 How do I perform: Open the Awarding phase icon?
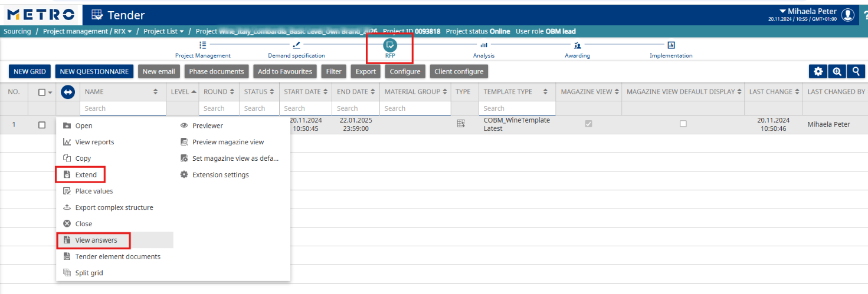click(x=577, y=45)
